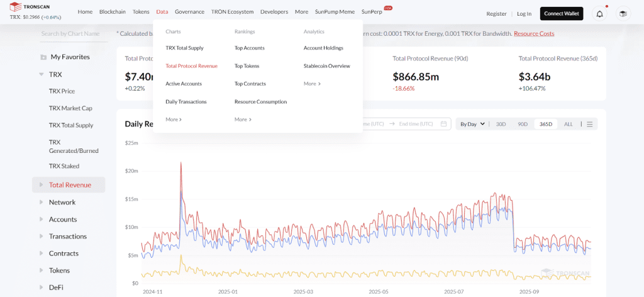This screenshot has width=644, height=297.
Task: Select the 30D time range
Action: [x=501, y=124]
